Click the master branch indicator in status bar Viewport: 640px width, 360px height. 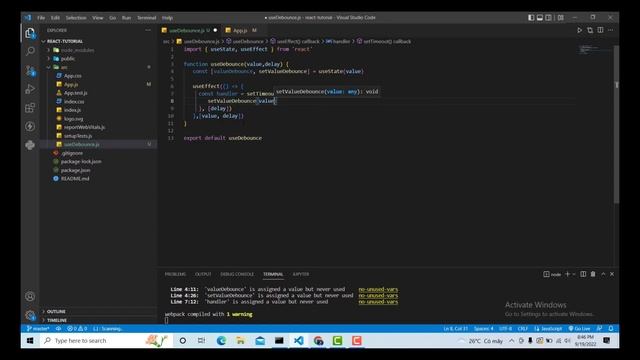pyautogui.click(x=38, y=329)
